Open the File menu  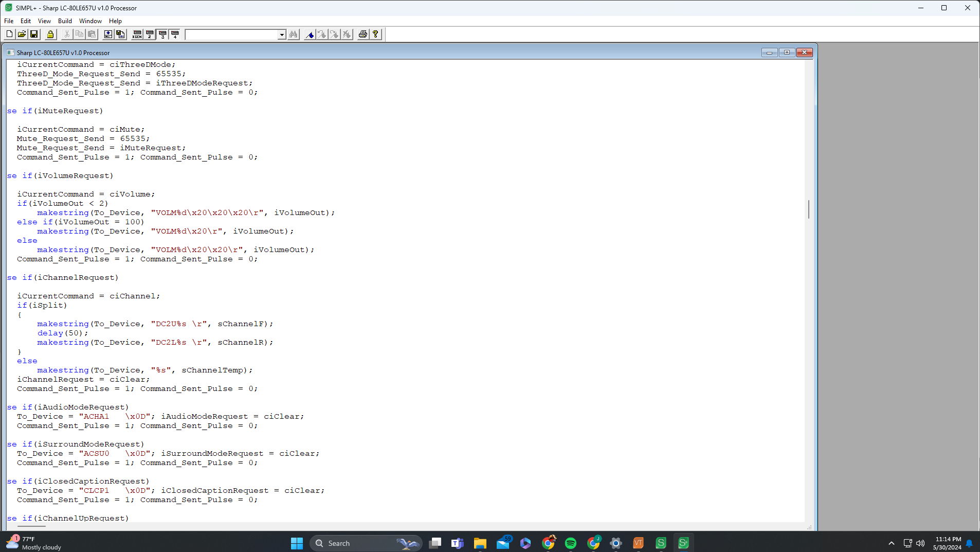[9, 21]
